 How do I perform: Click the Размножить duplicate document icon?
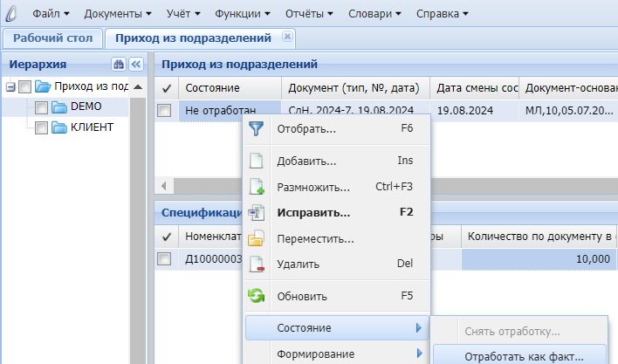tap(256, 187)
